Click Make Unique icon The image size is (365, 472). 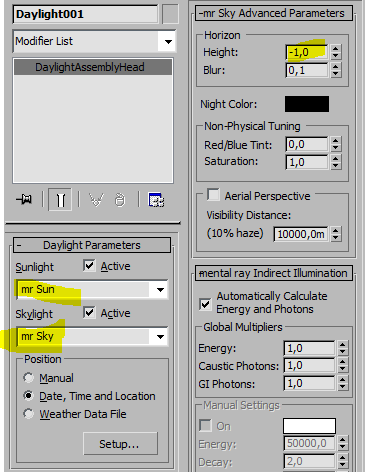pyautogui.click(x=97, y=200)
